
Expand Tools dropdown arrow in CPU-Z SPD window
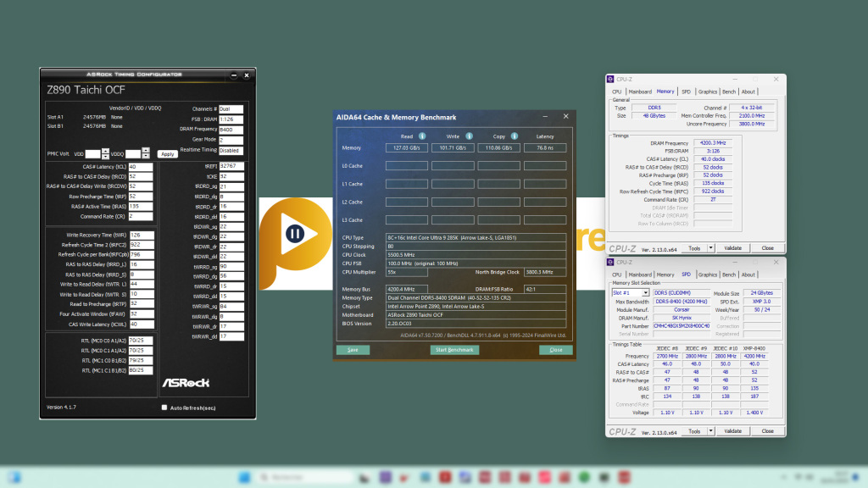(711, 431)
